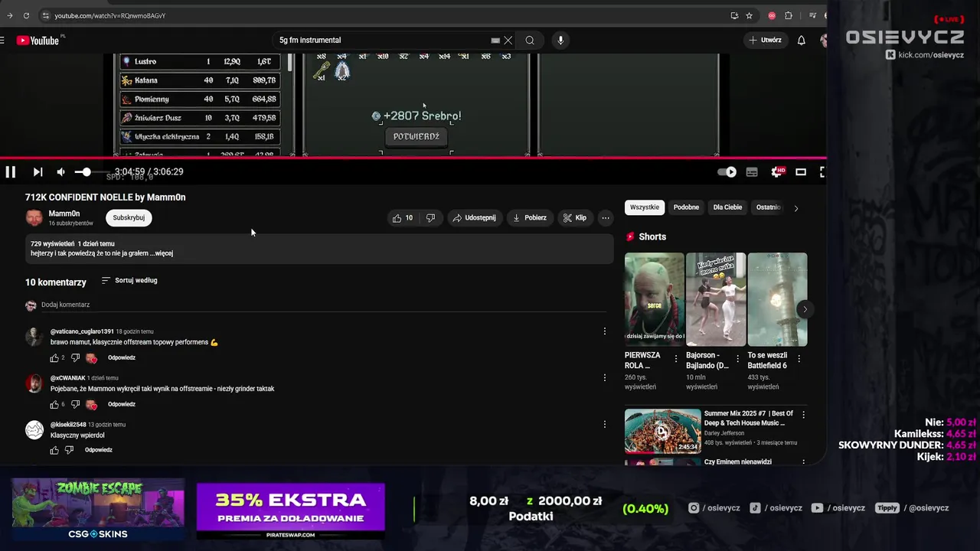Open options for the PIERWSZA ROLA short

point(676,359)
